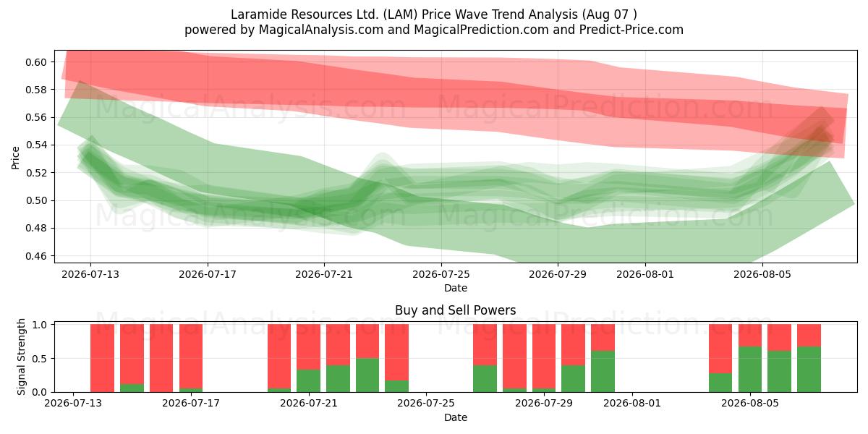Click signal strength tick label 0.5
Image resolution: width=868 pixels, height=434 pixels.
click(x=41, y=358)
